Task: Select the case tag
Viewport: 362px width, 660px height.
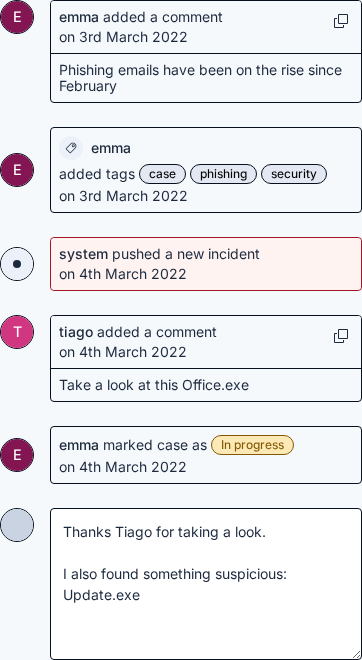Action: click(x=162, y=174)
